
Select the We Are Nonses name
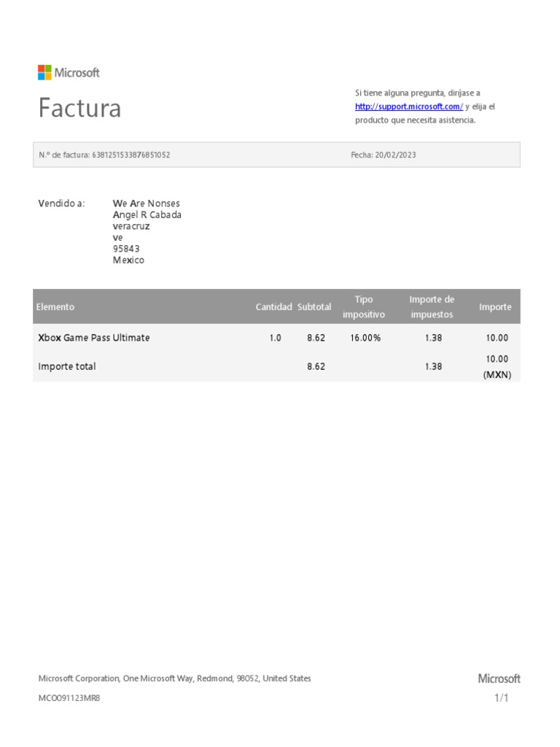pyautogui.click(x=146, y=204)
